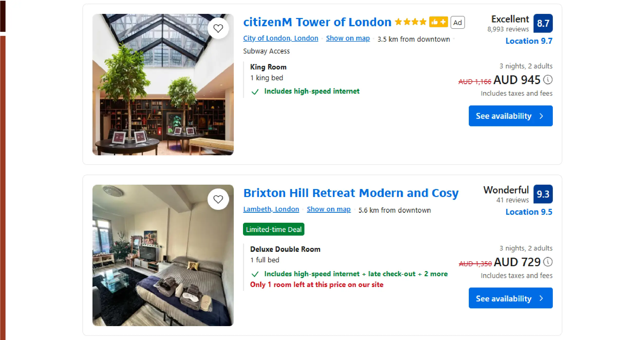644x340 pixels.
Task: Click citizenM four-star rating icons
Action: tap(410, 22)
